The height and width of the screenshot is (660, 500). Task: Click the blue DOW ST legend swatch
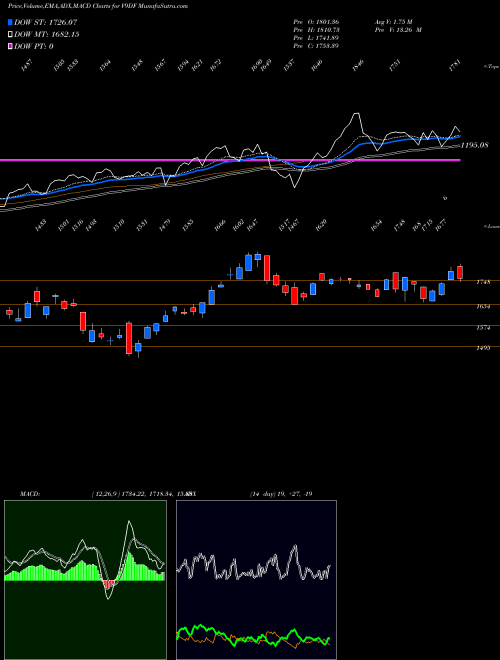coord(10,22)
